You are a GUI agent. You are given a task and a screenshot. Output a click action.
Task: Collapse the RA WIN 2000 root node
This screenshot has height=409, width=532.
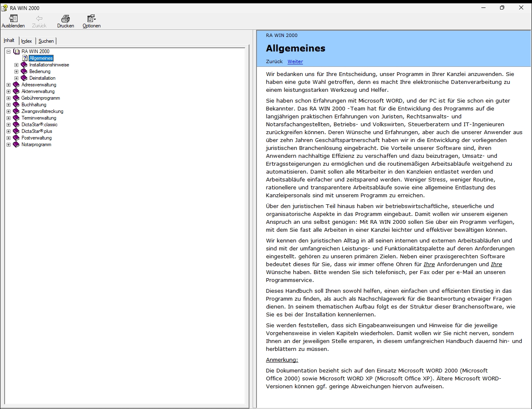(x=8, y=51)
